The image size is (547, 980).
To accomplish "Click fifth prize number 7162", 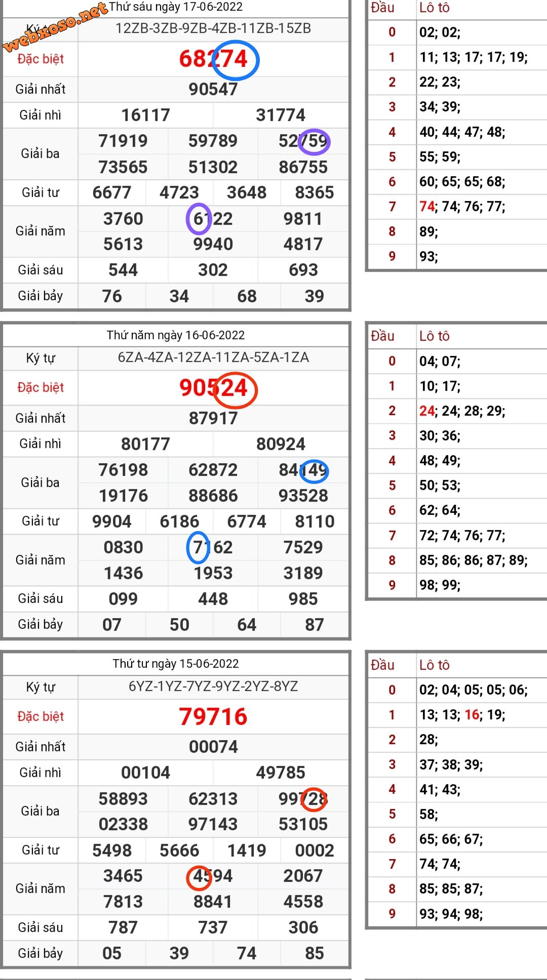I will [x=213, y=547].
